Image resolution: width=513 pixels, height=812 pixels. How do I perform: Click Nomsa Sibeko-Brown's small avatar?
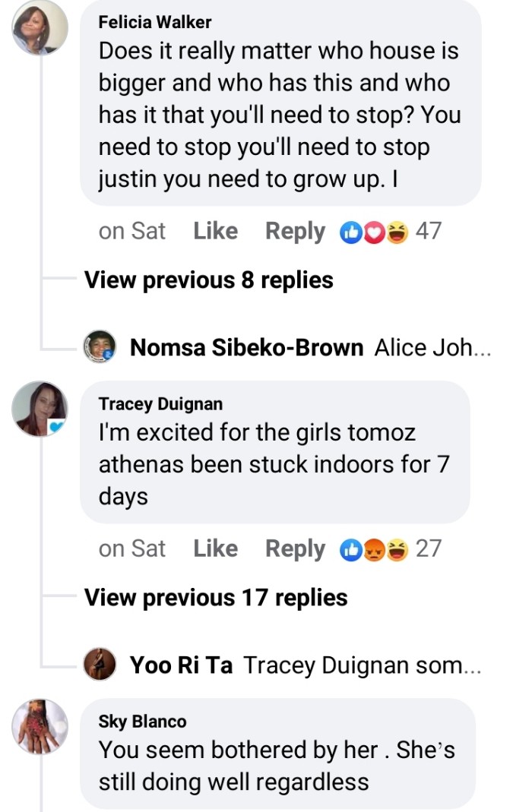pyautogui.click(x=99, y=347)
